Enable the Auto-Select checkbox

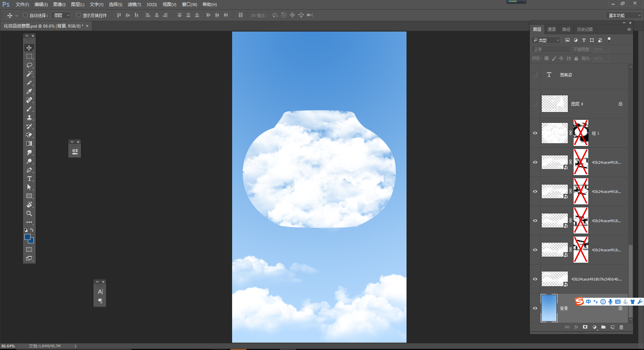(25, 15)
